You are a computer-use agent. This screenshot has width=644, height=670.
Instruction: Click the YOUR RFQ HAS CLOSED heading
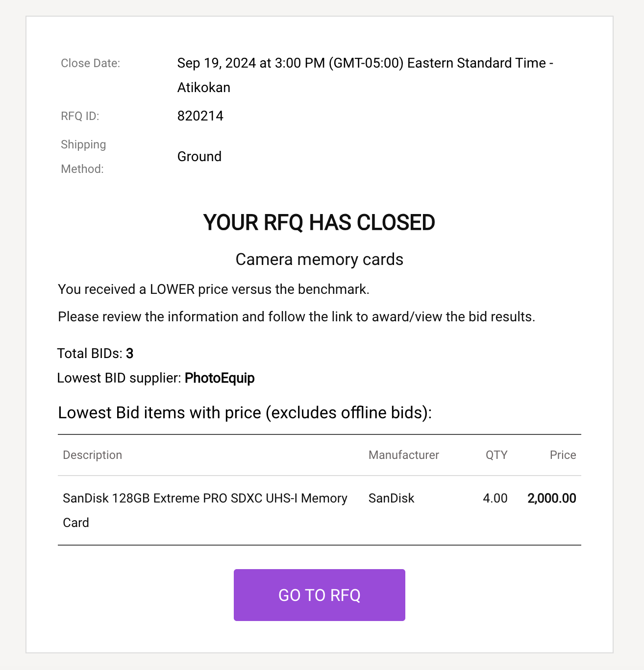(x=319, y=222)
